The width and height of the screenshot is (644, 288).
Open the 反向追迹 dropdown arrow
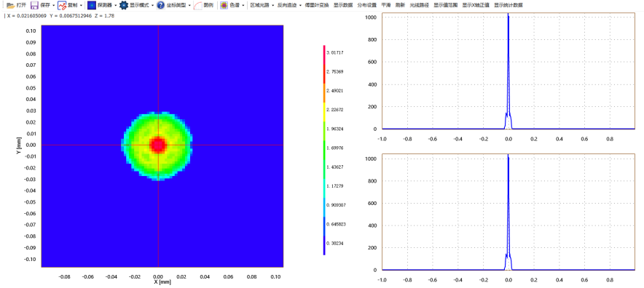click(x=300, y=6)
